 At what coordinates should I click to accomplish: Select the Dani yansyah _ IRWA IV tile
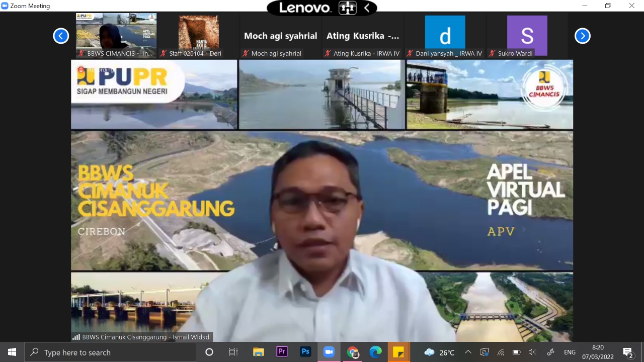click(445, 35)
